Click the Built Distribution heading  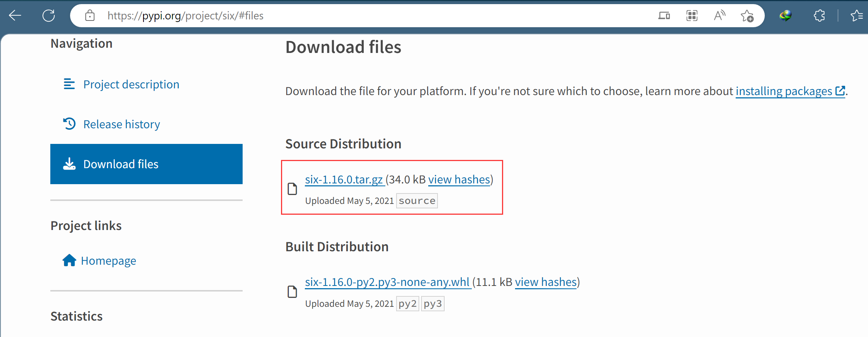click(x=337, y=247)
